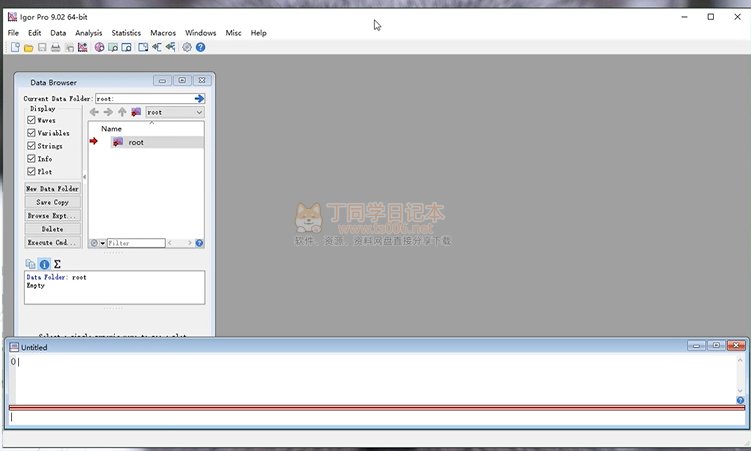Click the New Data Folder button
751x451 pixels.
(52, 189)
